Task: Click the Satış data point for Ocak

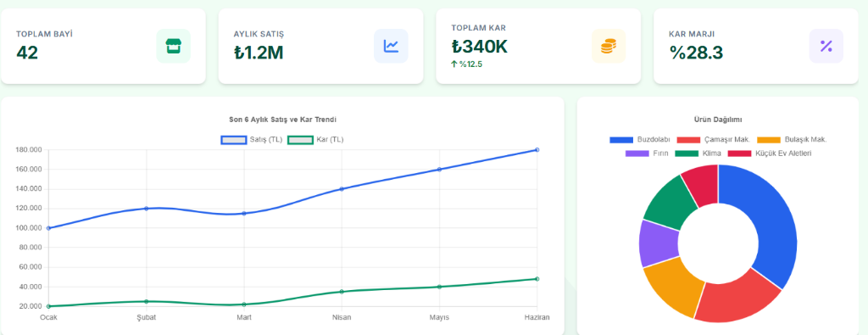Action: tap(48, 228)
